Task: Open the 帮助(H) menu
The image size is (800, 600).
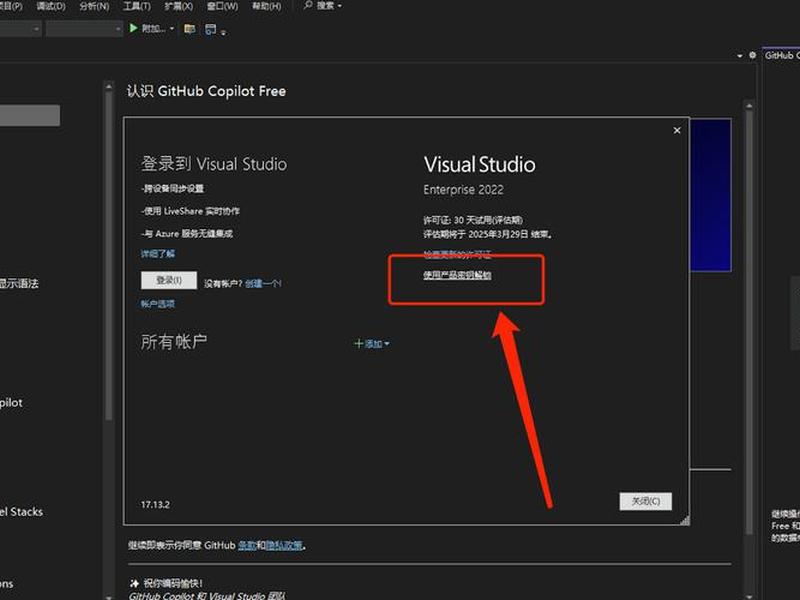Action: 267,6
